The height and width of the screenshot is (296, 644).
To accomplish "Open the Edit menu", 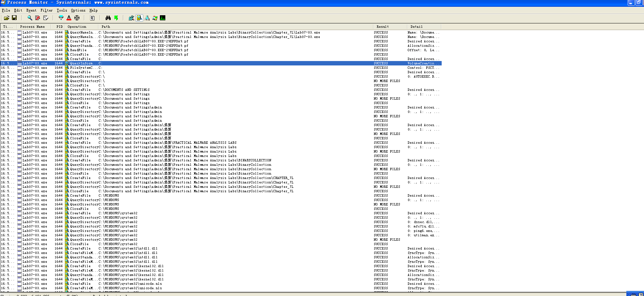I will (x=18, y=11).
